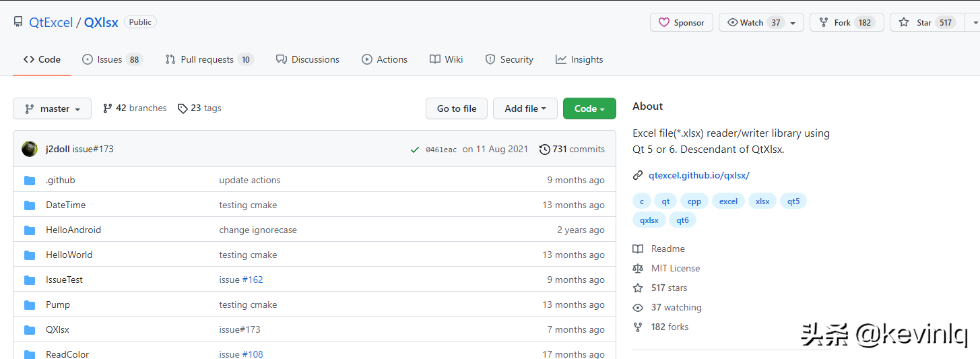
Task: Open the Issues tab
Action: (x=112, y=59)
